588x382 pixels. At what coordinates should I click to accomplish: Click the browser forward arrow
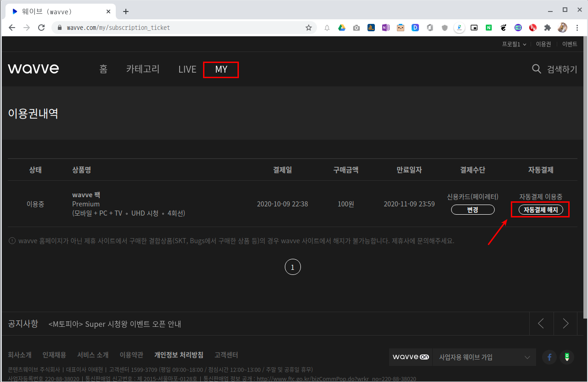point(27,28)
